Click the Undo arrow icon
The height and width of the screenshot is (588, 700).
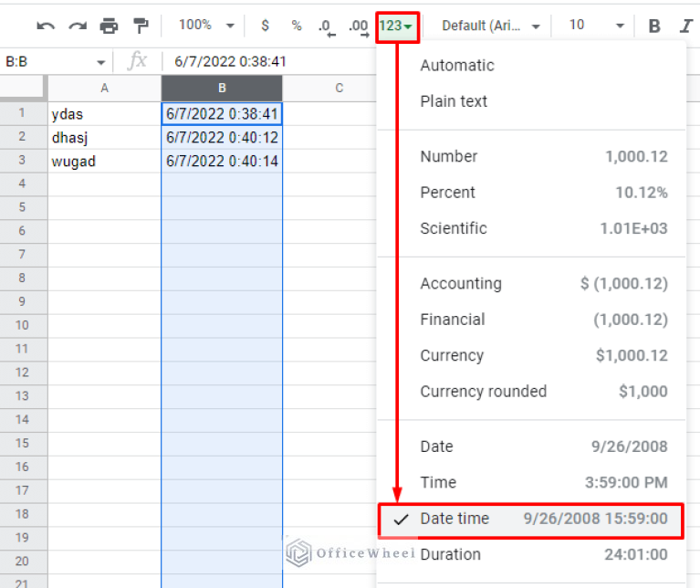pyautogui.click(x=46, y=26)
